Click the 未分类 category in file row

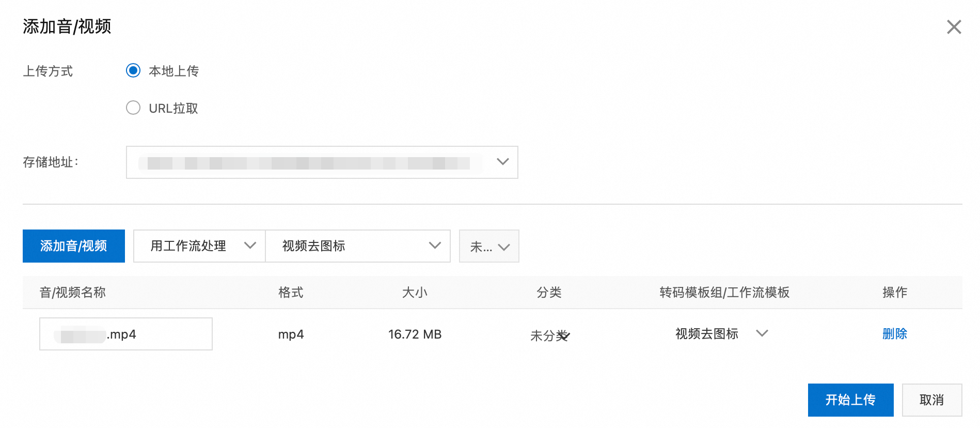(543, 335)
